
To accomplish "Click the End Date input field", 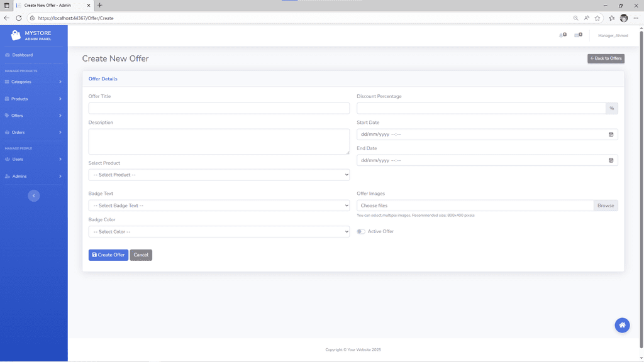I will (487, 160).
